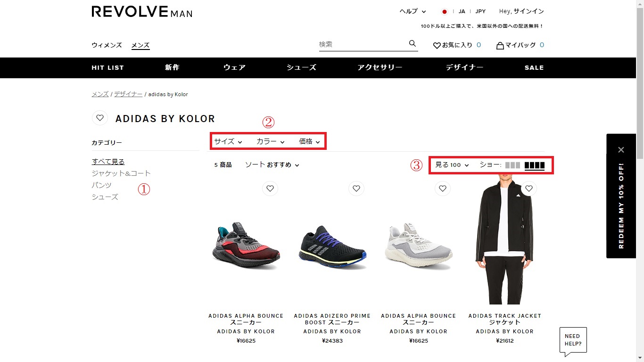Close the 10% off promo banner
Viewport: 644px width, 362px height.
621,150
